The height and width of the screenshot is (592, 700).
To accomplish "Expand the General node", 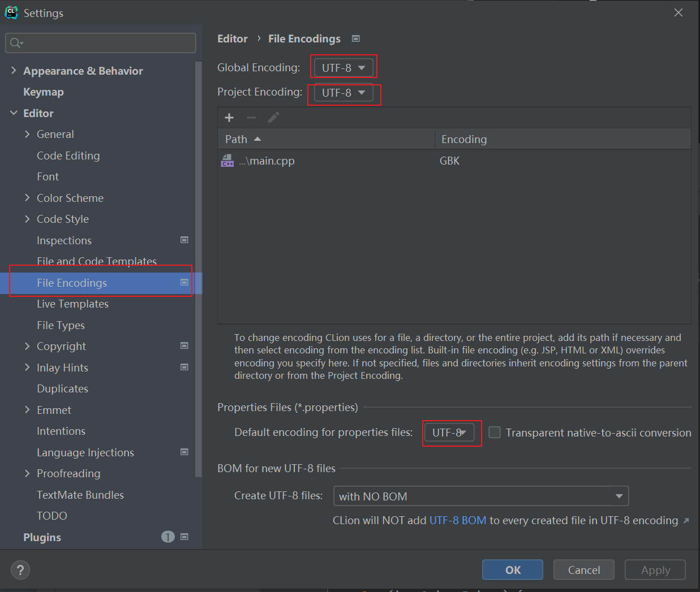I will coord(27,134).
